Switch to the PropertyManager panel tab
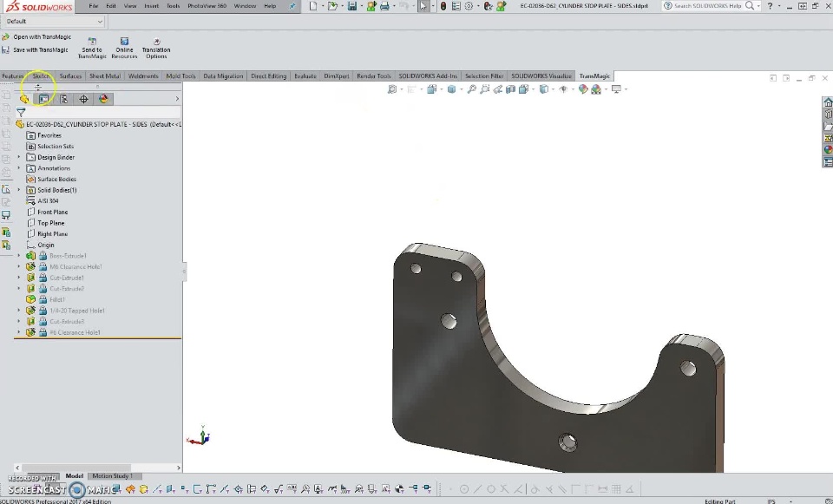 44,99
